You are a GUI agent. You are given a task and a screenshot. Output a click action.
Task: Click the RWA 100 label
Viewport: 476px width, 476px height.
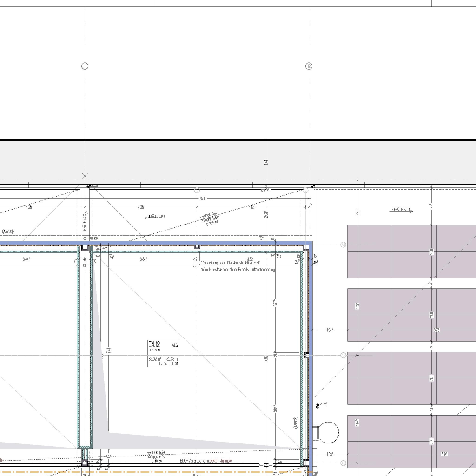[x=93, y=238]
